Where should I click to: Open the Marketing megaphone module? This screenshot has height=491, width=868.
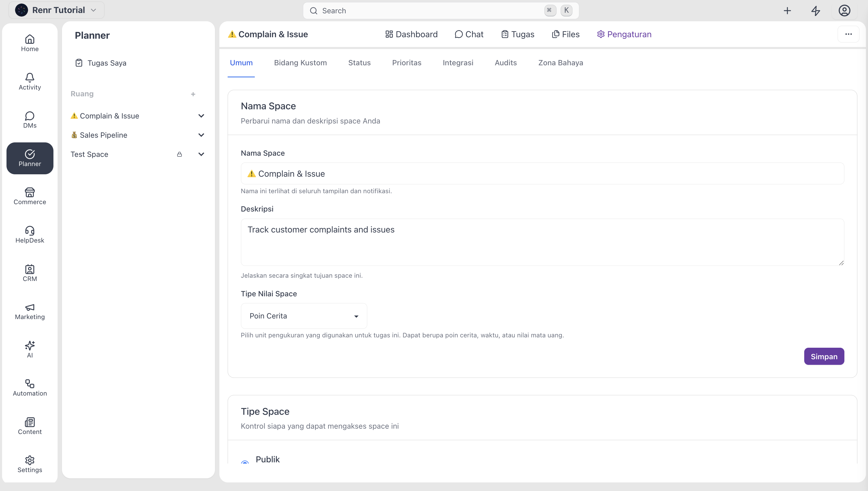click(x=30, y=311)
